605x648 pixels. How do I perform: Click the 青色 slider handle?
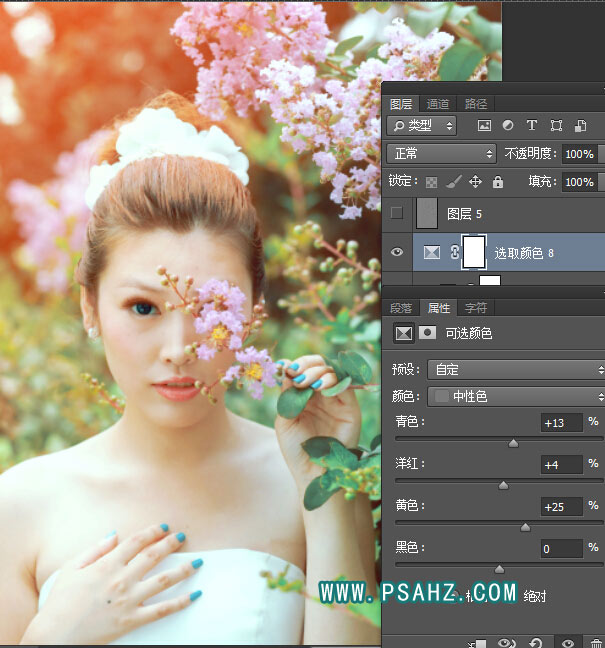tap(514, 443)
